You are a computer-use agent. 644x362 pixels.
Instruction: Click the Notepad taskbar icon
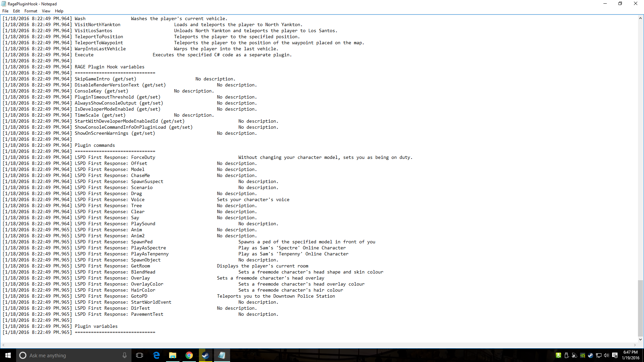[222, 355]
